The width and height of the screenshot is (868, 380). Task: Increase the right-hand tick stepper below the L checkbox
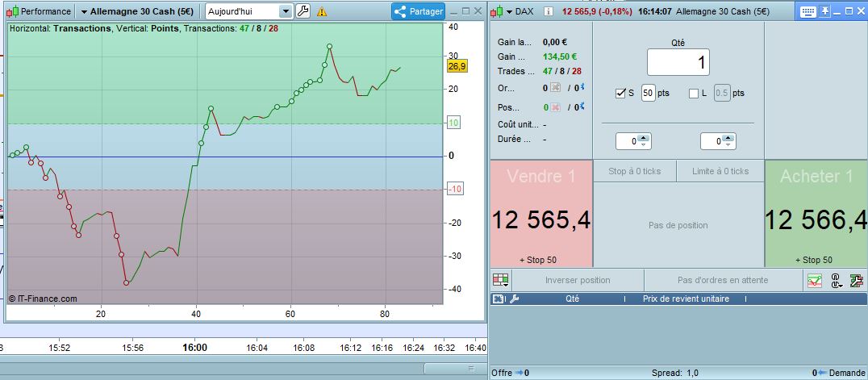(x=728, y=138)
